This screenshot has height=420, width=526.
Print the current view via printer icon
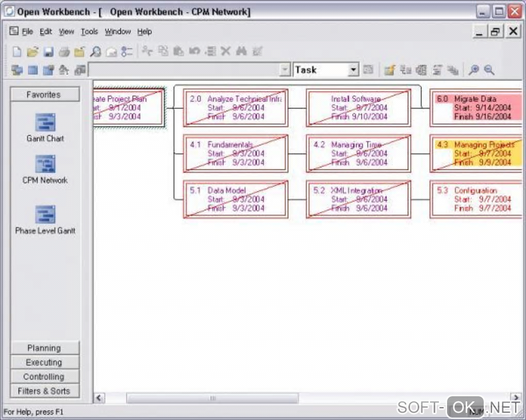coord(64,52)
